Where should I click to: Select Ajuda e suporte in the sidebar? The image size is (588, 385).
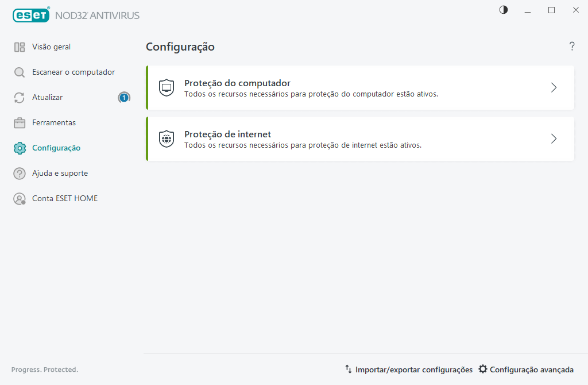60,173
